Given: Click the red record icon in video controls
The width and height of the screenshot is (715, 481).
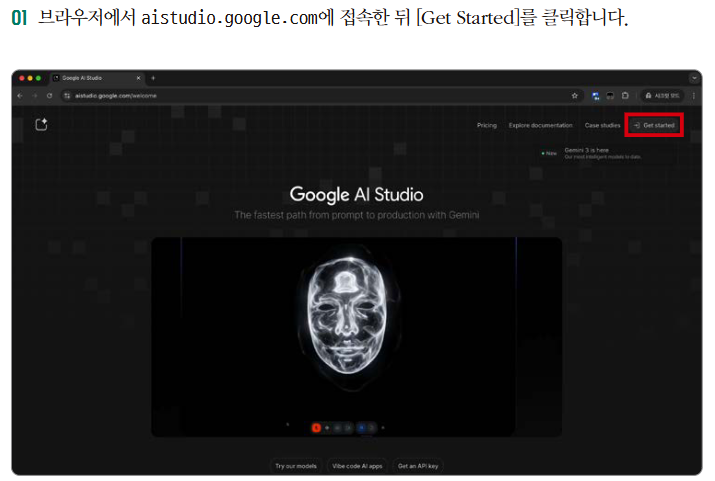Looking at the screenshot, I should tap(316, 428).
